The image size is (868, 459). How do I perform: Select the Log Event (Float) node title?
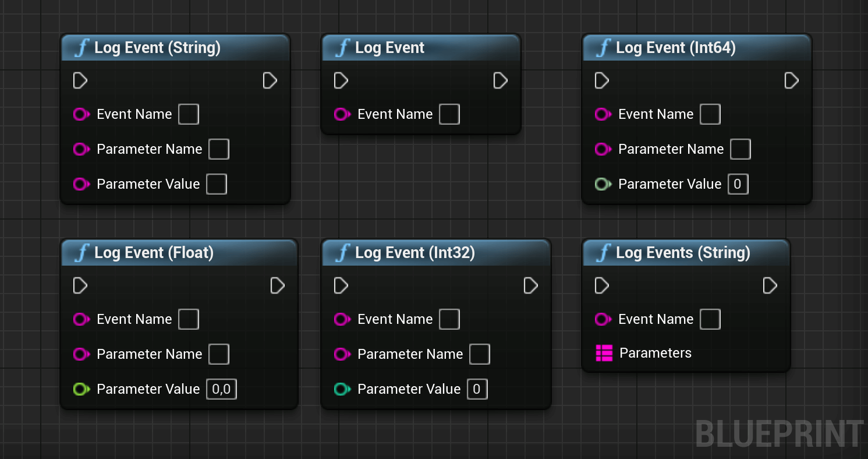(x=154, y=253)
